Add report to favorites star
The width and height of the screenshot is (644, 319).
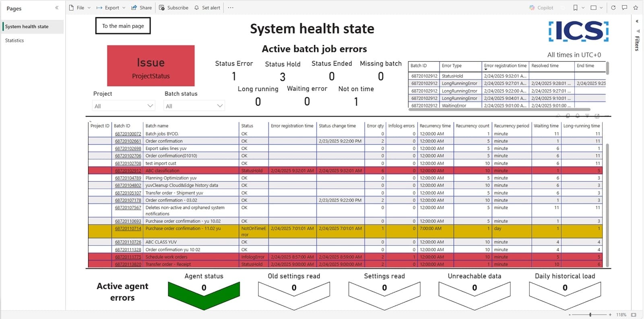pyautogui.click(x=636, y=8)
